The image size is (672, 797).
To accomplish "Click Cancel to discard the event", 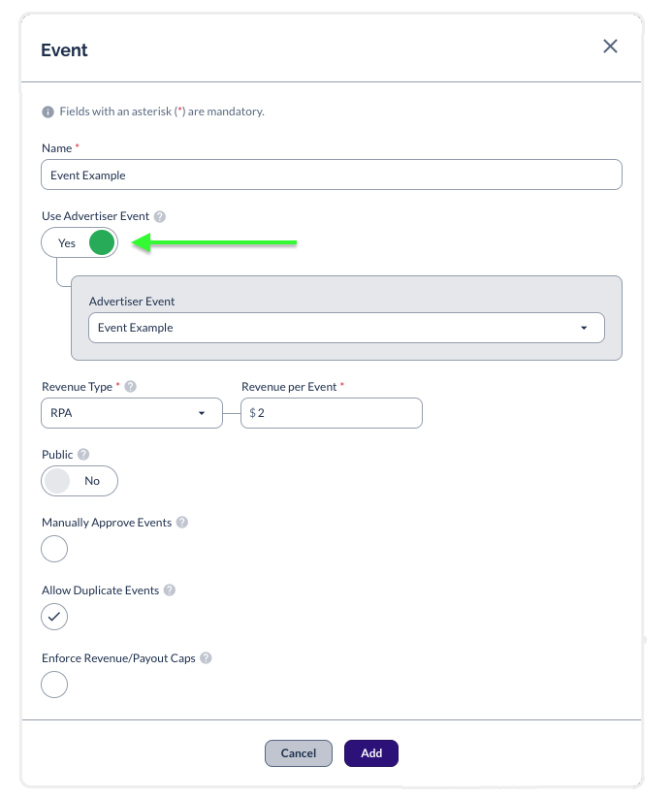I will (299, 753).
